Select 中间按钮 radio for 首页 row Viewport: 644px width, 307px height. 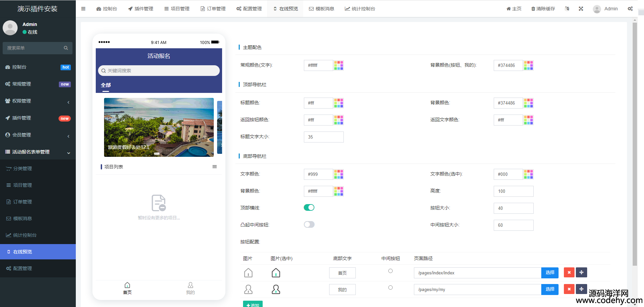390,271
